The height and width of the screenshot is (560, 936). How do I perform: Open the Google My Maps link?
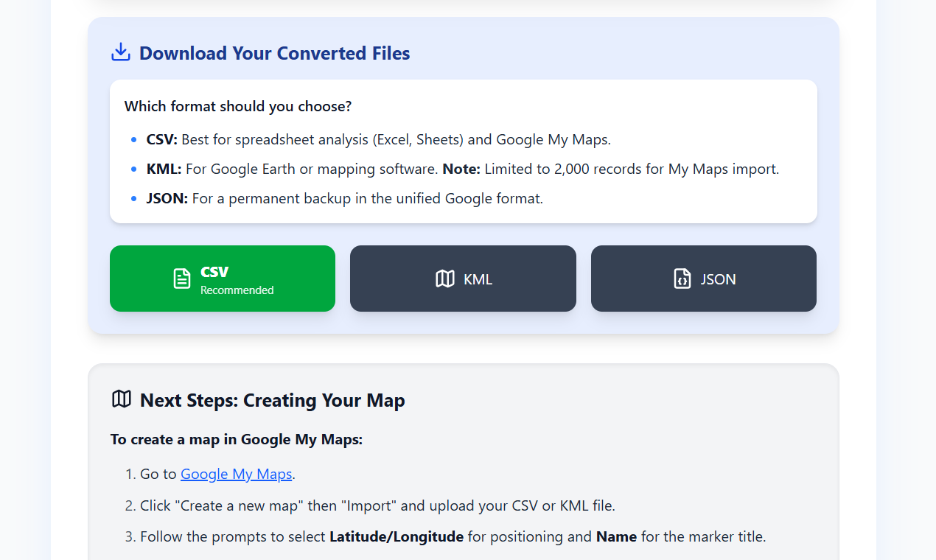click(236, 474)
